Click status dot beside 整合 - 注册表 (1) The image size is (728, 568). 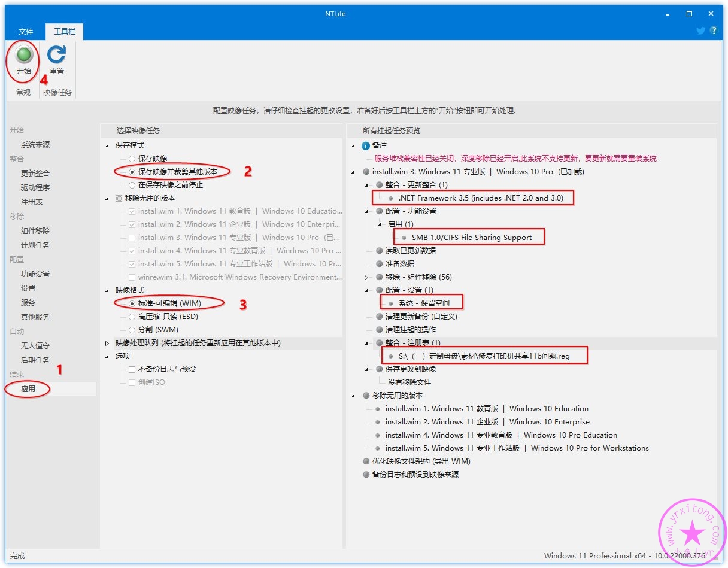(379, 343)
